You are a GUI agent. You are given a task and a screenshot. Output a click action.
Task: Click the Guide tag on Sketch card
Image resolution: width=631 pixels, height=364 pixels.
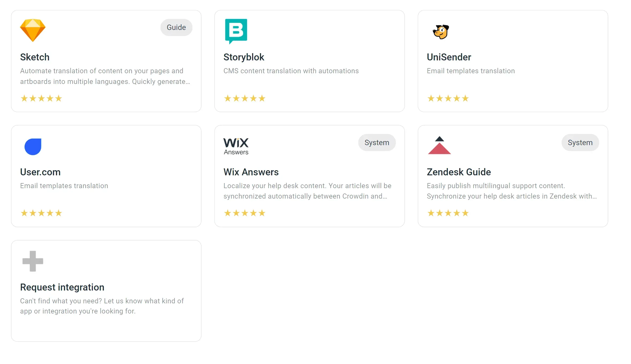point(176,28)
